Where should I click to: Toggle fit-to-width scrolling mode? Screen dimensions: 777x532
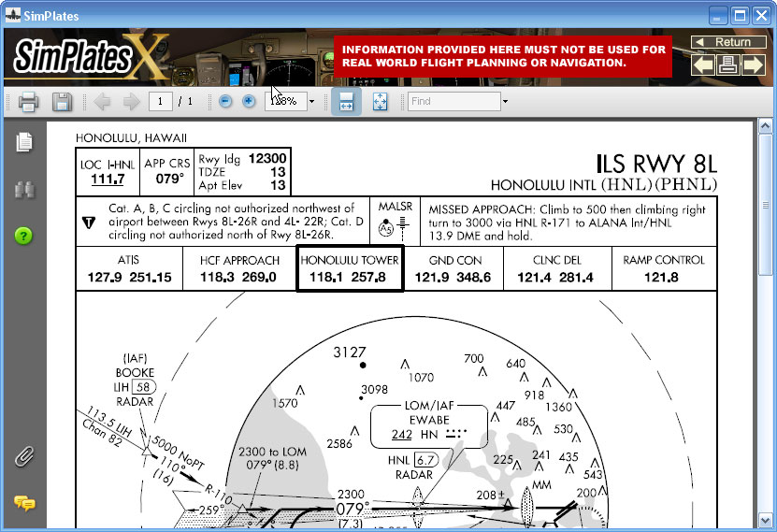coord(346,102)
